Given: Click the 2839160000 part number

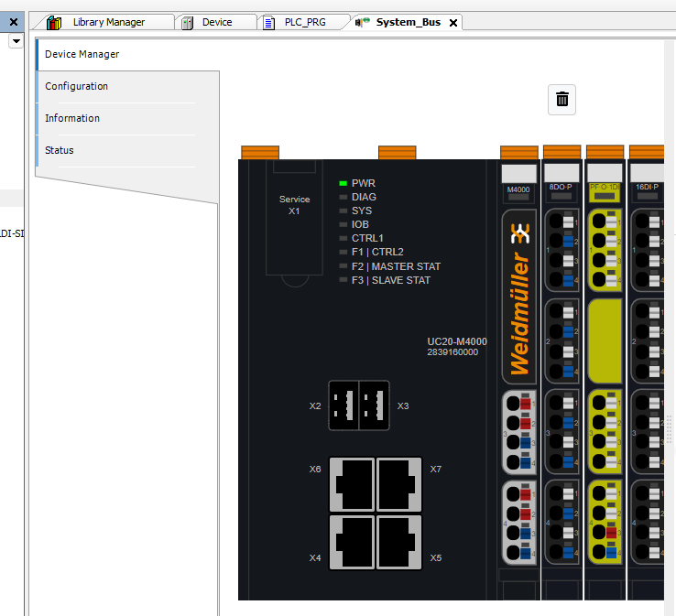Looking at the screenshot, I should pyautogui.click(x=452, y=352).
